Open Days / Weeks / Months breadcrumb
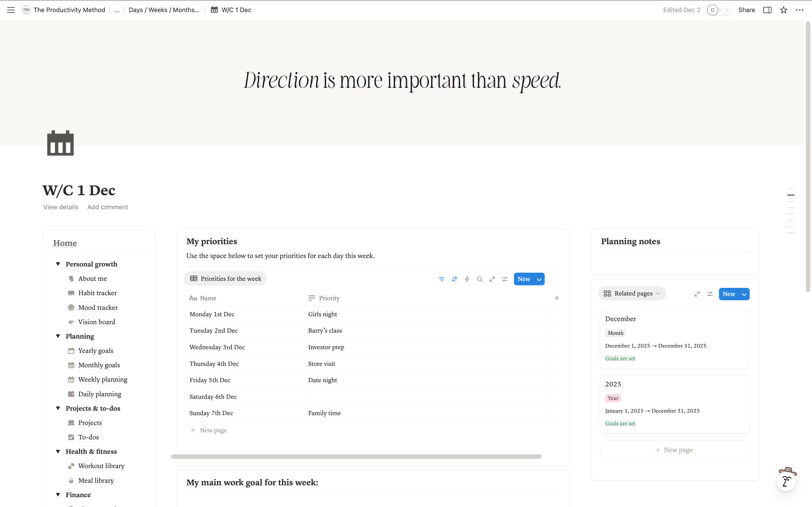This screenshot has height=507, width=812. (164, 10)
